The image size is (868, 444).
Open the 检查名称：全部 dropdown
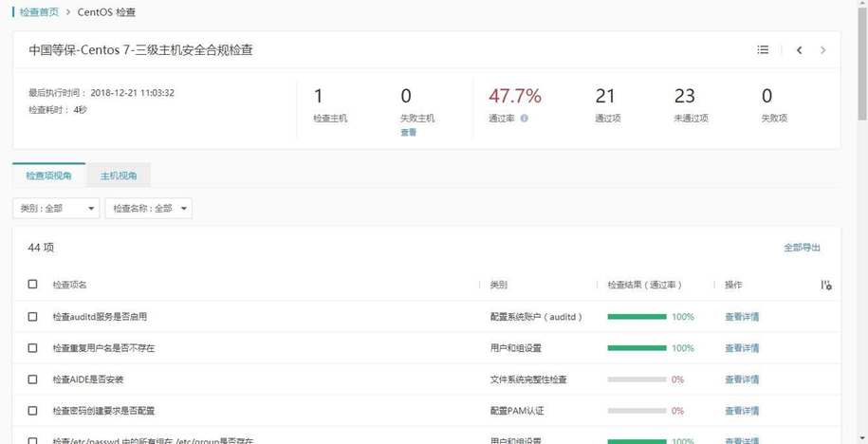[x=148, y=209]
